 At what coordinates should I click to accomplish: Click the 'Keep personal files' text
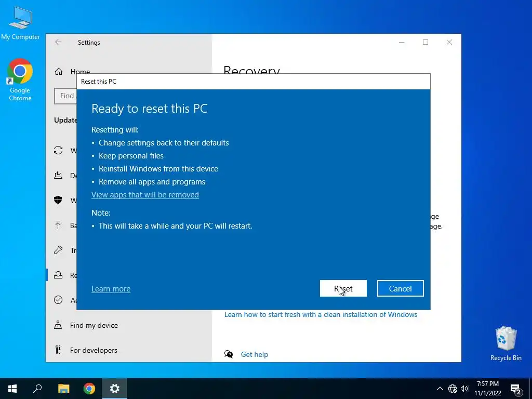(131, 156)
